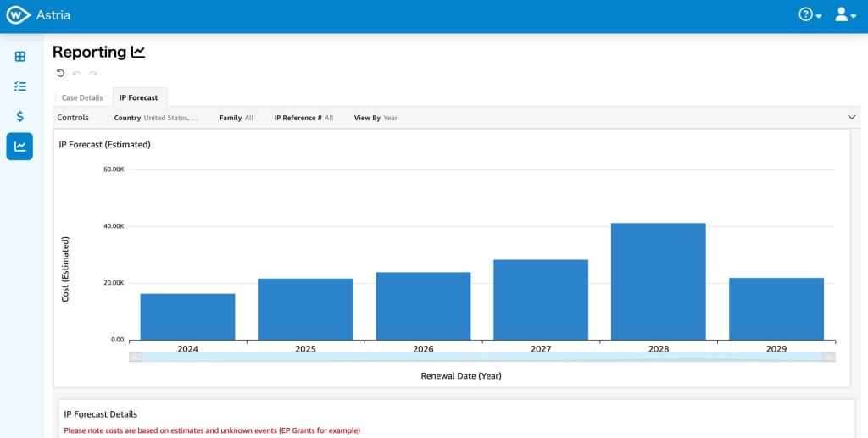The image size is (868, 438).
Task: Select the IP Forecast tab
Action: coord(139,97)
